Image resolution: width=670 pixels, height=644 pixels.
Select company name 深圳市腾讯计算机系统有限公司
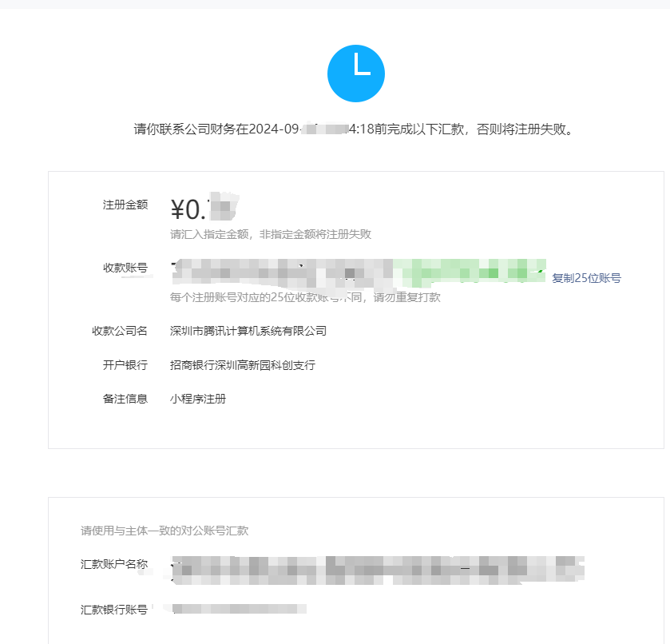tap(248, 331)
